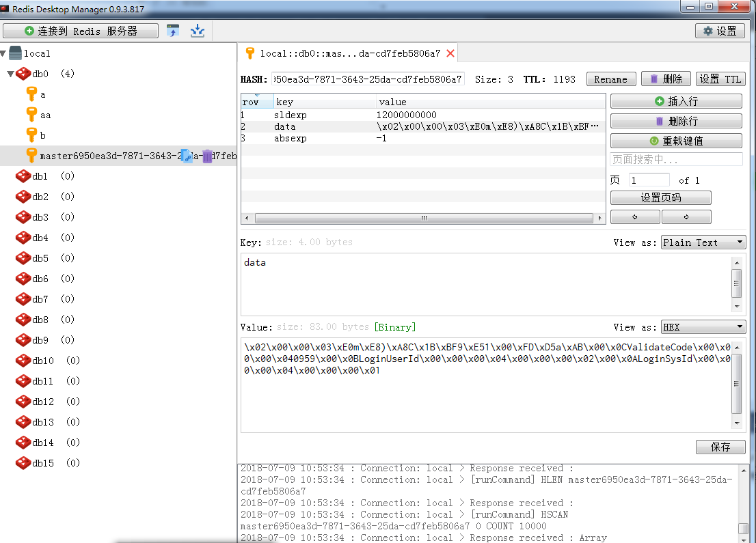Open db7 database icon
Screen dimensions: 756x543
pos(23,299)
